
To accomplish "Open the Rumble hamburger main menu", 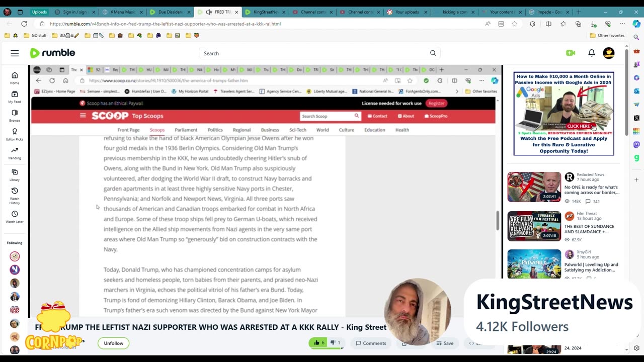I will click(x=15, y=53).
